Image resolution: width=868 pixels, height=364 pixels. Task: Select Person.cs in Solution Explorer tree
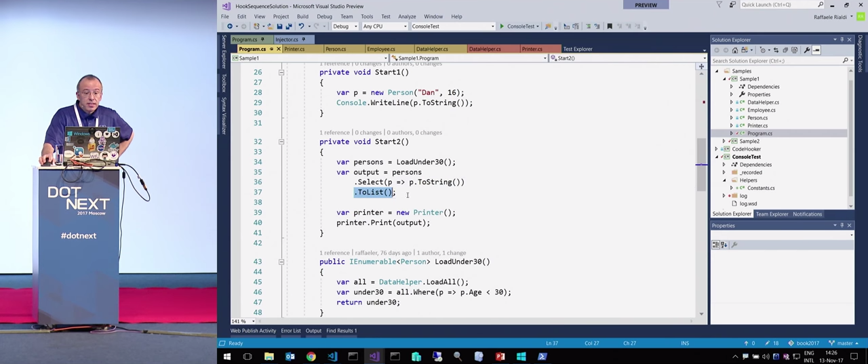757,118
